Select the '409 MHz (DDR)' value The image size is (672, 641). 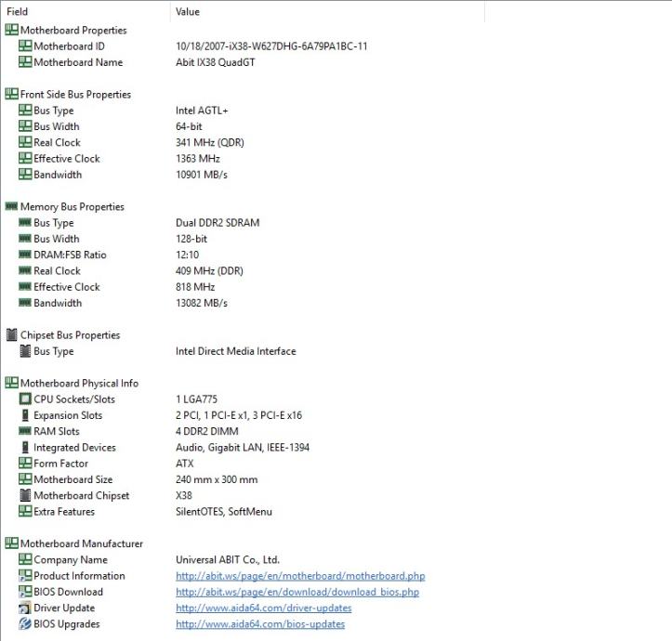tap(209, 270)
